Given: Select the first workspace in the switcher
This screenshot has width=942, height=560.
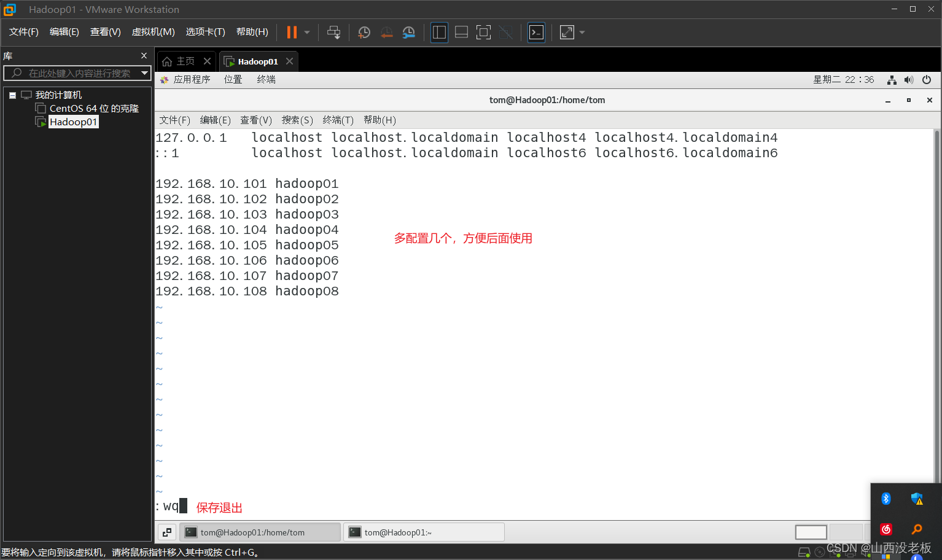Looking at the screenshot, I should 811,532.
